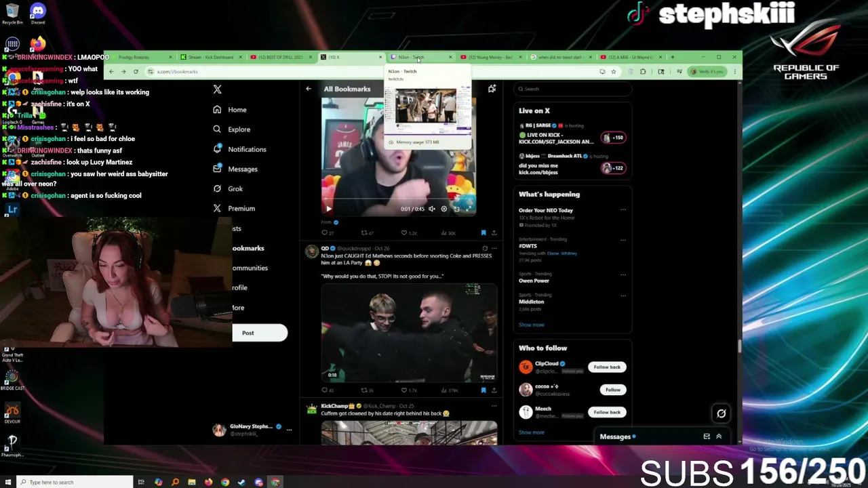Switch to Young Money YouTube tab
This screenshot has width=868, height=488.
point(490,58)
